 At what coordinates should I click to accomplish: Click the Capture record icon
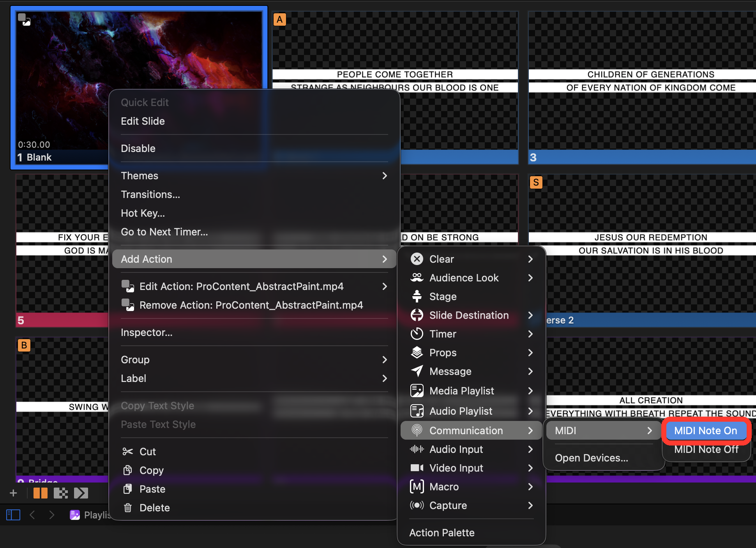pyautogui.click(x=417, y=505)
